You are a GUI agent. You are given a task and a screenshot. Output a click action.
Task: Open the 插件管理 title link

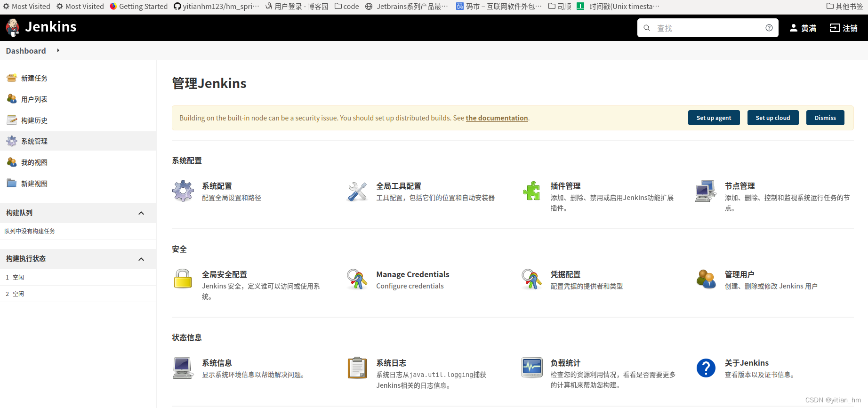click(x=565, y=186)
